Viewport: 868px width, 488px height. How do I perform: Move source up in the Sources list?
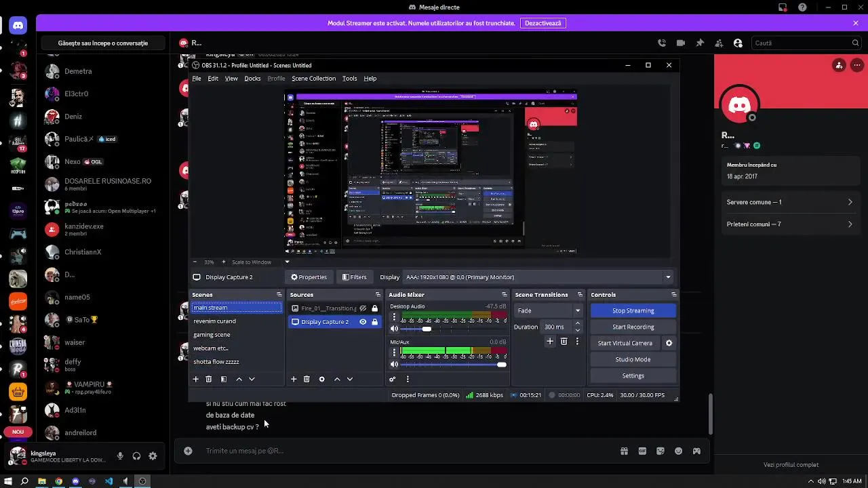(337, 380)
